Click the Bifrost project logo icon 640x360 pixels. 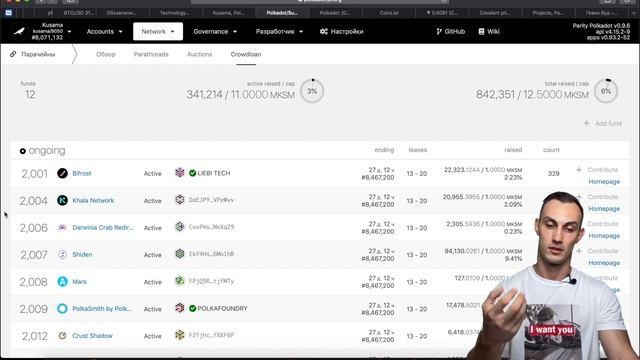pyautogui.click(x=62, y=173)
